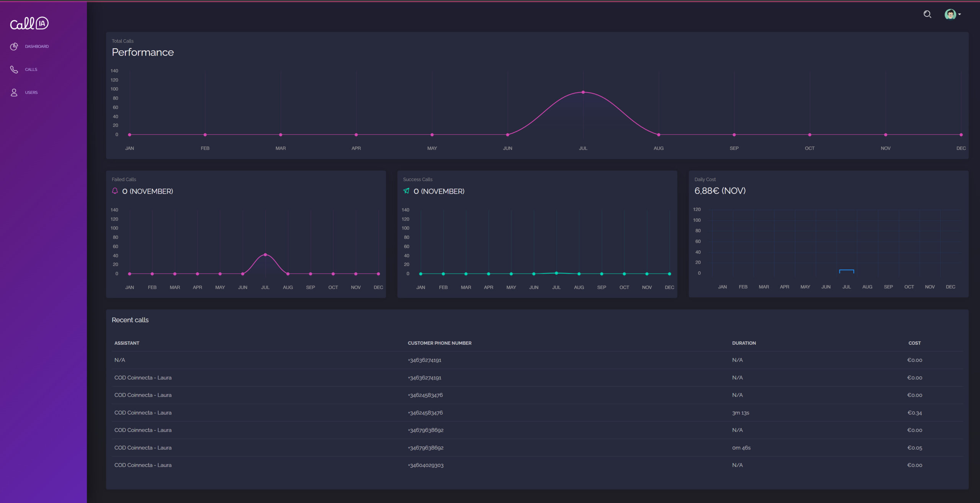
Task: Click the Call IA logo
Action: coord(29,24)
